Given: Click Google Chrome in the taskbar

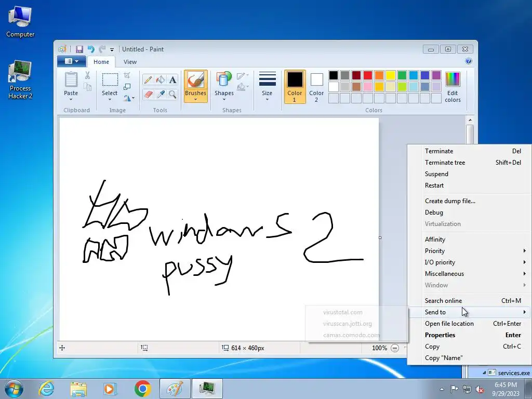Looking at the screenshot, I should 142,389.
